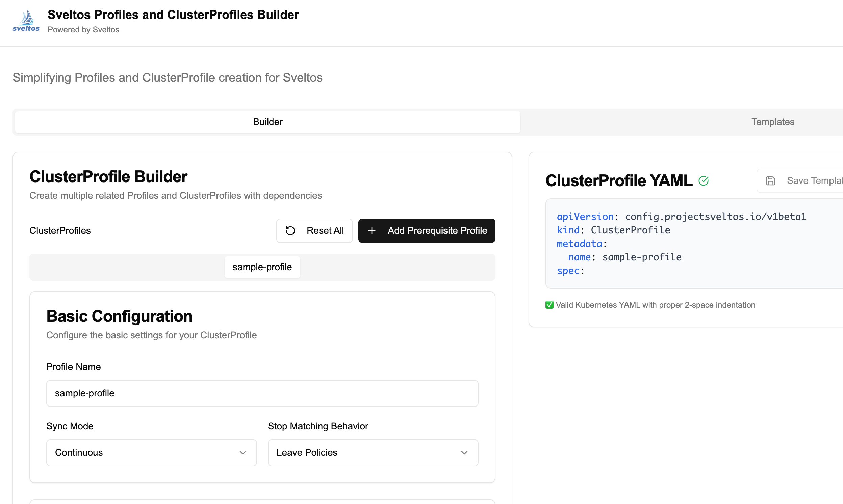Click the ClusterProfile Builder heading
Screen dimensions: 843x504
pos(108,176)
